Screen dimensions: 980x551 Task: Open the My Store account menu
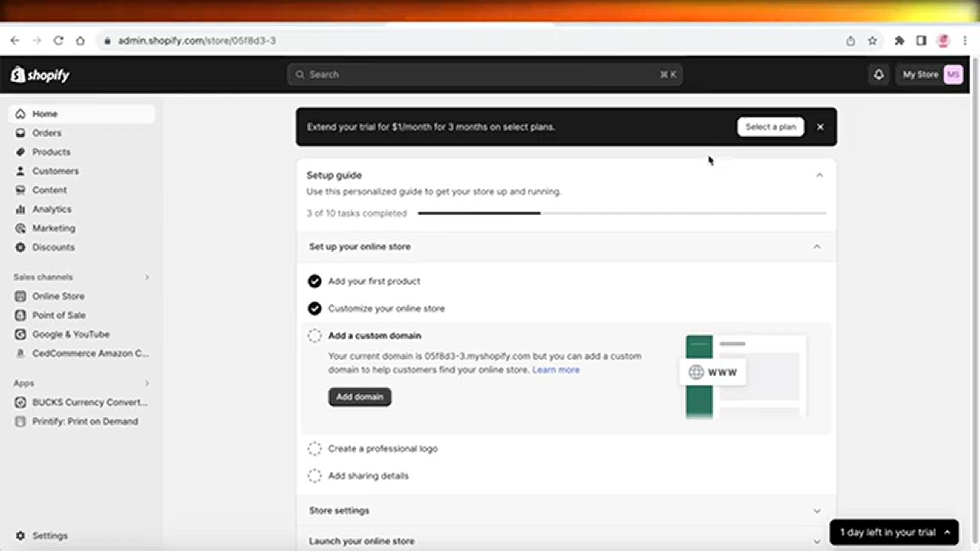[x=930, y=74]
